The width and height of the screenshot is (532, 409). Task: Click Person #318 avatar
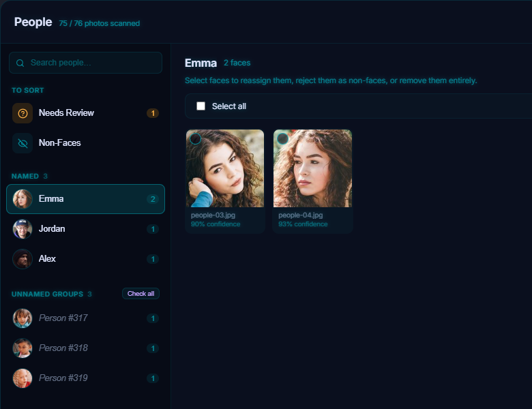pos(23,348)
